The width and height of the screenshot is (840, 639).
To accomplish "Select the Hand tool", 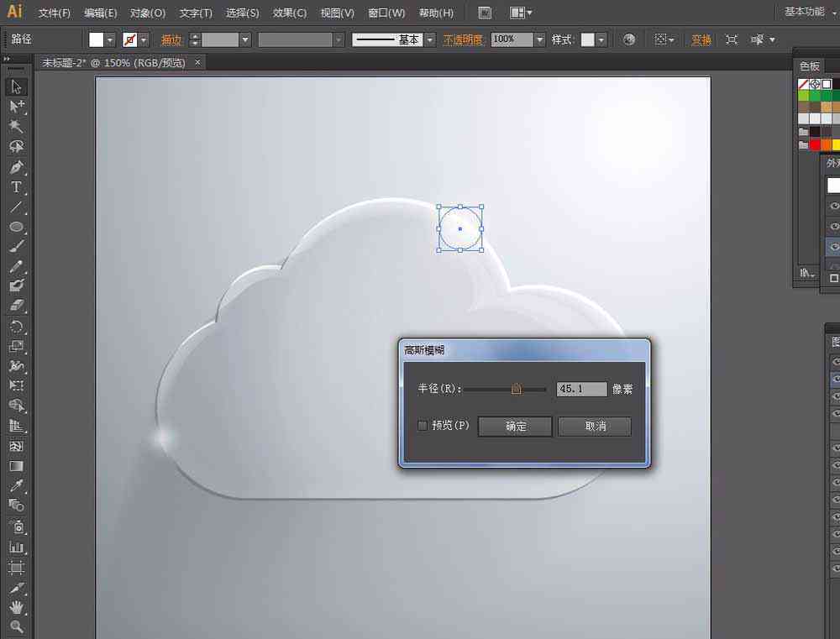I will (16, 607).
